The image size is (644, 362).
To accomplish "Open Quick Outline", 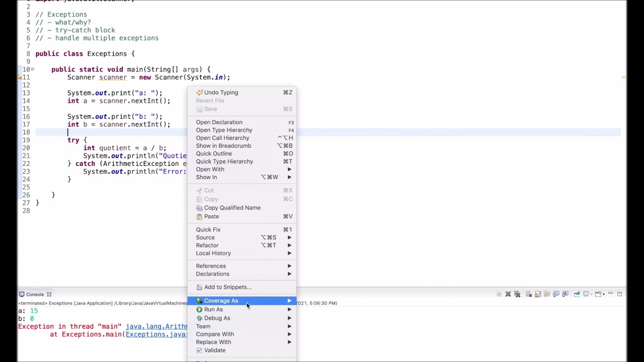I will [x=242, y=154].
